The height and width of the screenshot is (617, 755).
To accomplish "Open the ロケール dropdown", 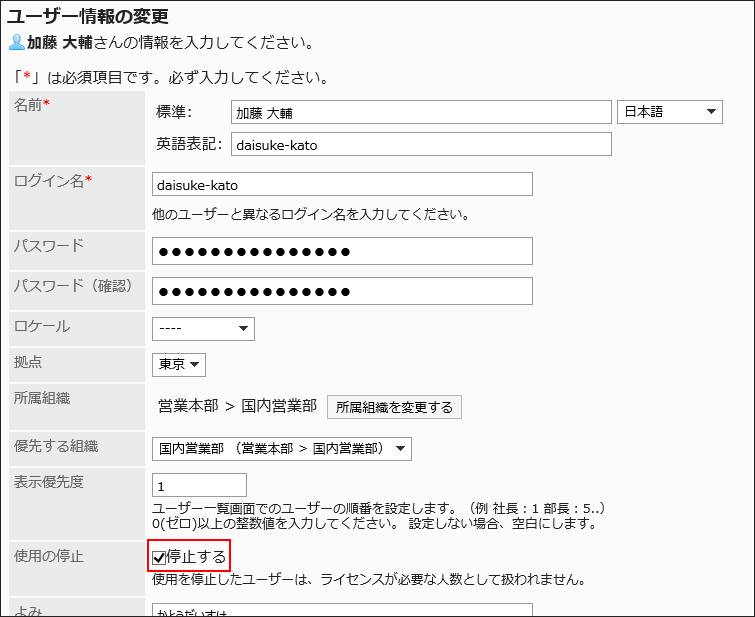I will pos(203,329).
